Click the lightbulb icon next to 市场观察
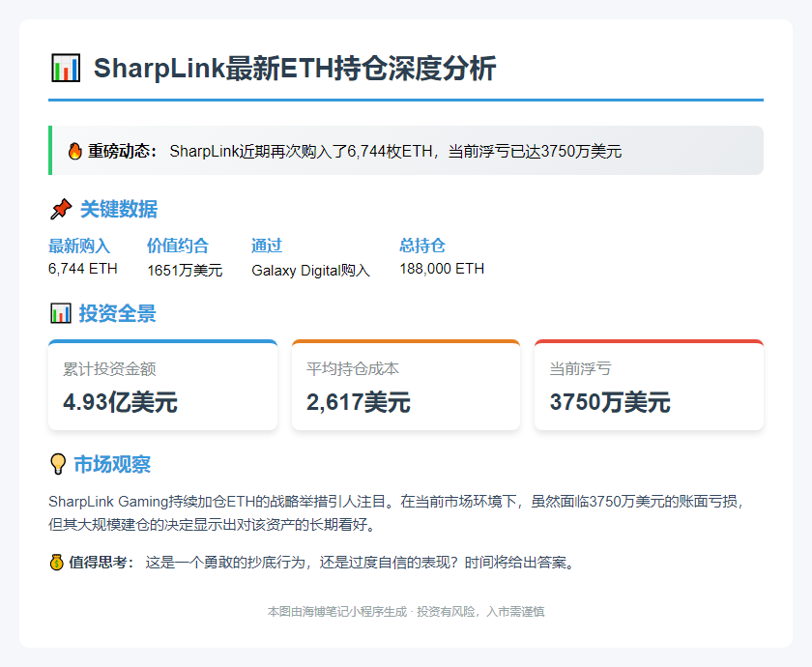812x667 pixels. point(58,464)
